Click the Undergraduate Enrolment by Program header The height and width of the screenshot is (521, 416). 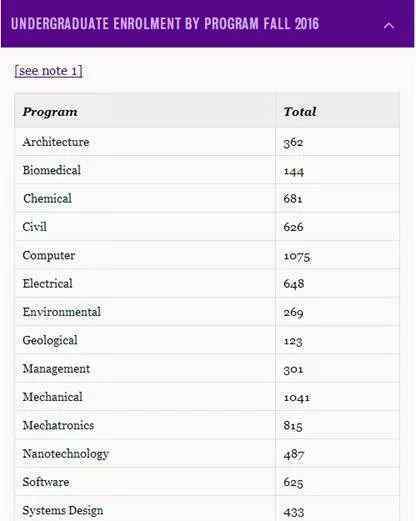coord(207,24)
